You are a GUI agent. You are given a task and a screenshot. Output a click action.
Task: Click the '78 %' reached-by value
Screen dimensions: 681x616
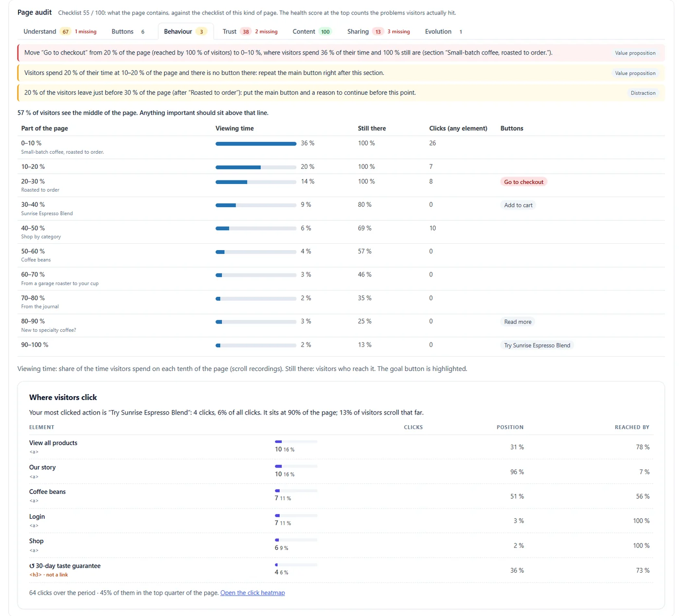point(643,447)
